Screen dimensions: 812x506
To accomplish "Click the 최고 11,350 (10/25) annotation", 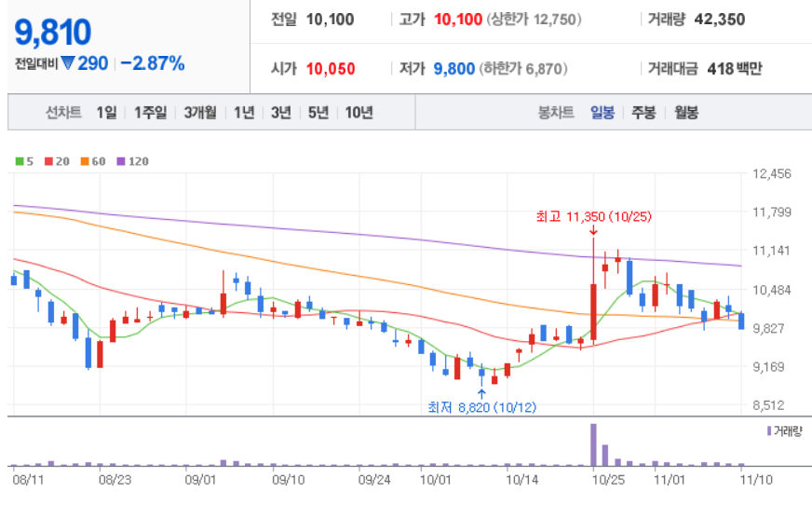I will tap(593, 216).
